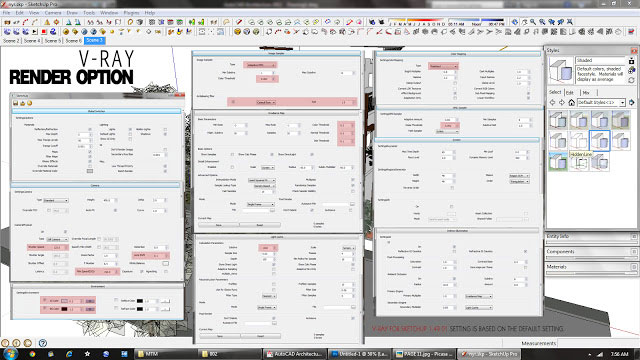The height and width of the screenshot is (360, 640).
Task: Click the style name field showing Shaded
Action: tap(600, 60)
